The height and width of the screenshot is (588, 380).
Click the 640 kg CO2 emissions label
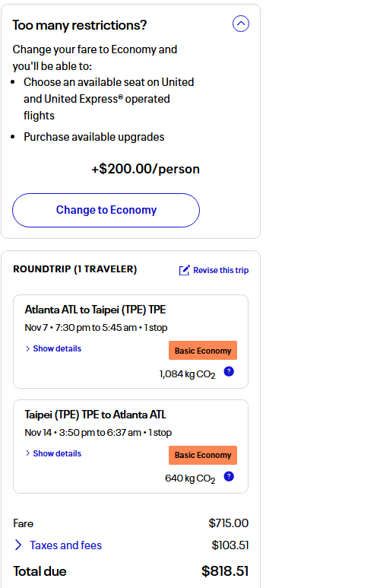pos(190,478)
